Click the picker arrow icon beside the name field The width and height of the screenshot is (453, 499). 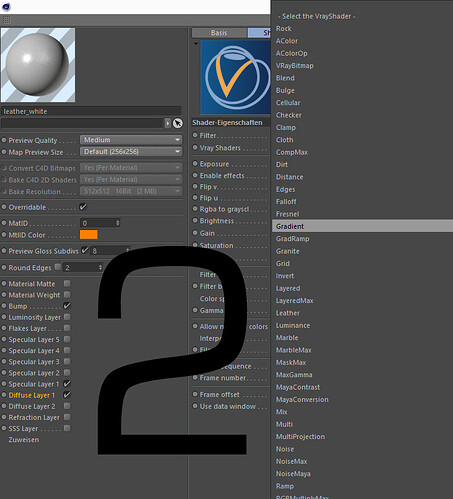click(178, 123)
